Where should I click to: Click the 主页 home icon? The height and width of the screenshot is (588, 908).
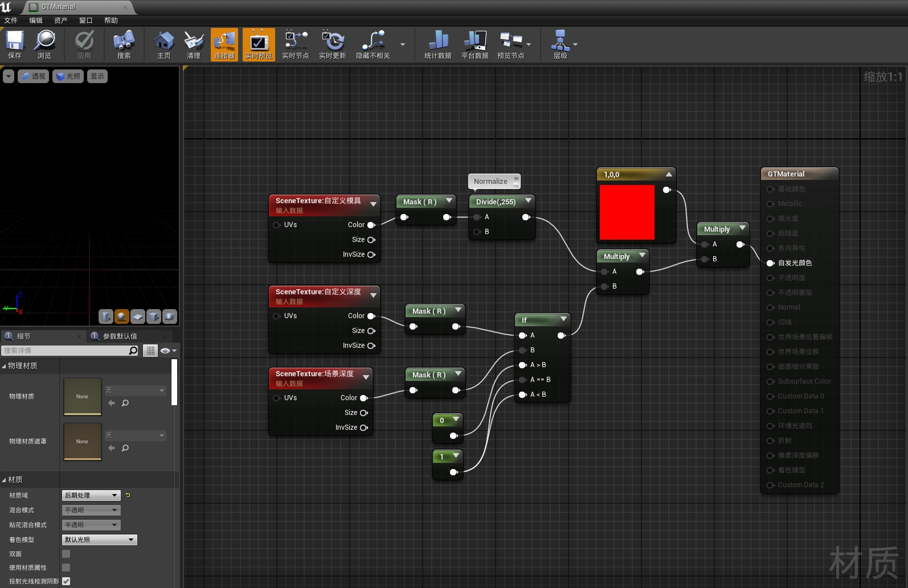[x=164, y=44]
